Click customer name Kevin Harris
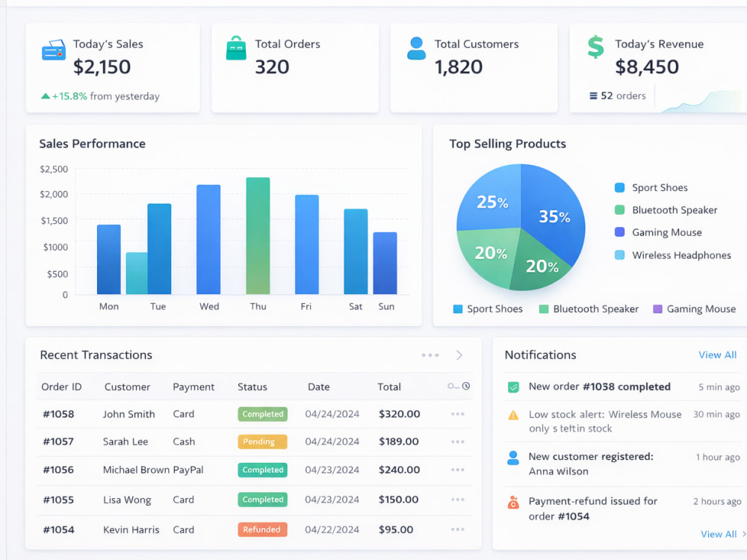747x560 pixels. (x=131, y=529)
